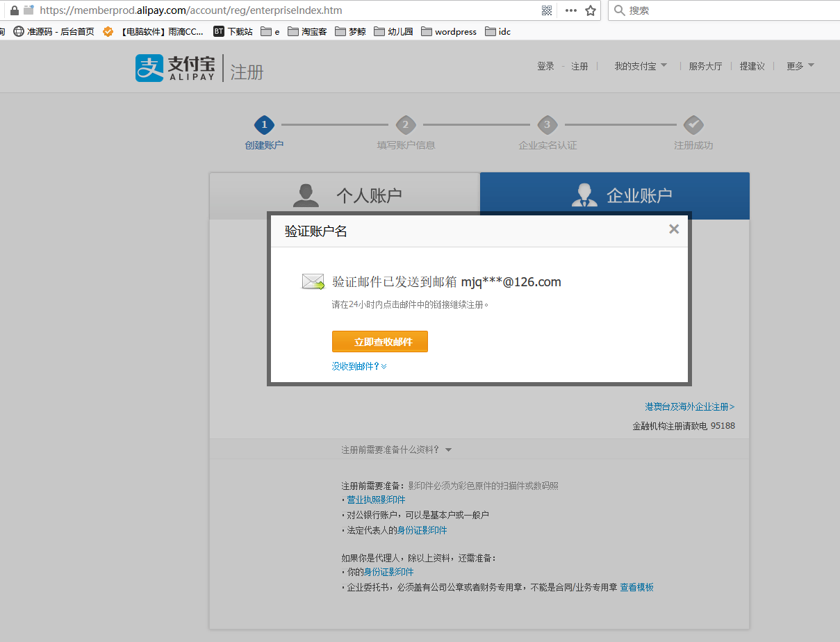Click the 验证账户名 dialog title
840x642 pixels.
coord(316,231)
